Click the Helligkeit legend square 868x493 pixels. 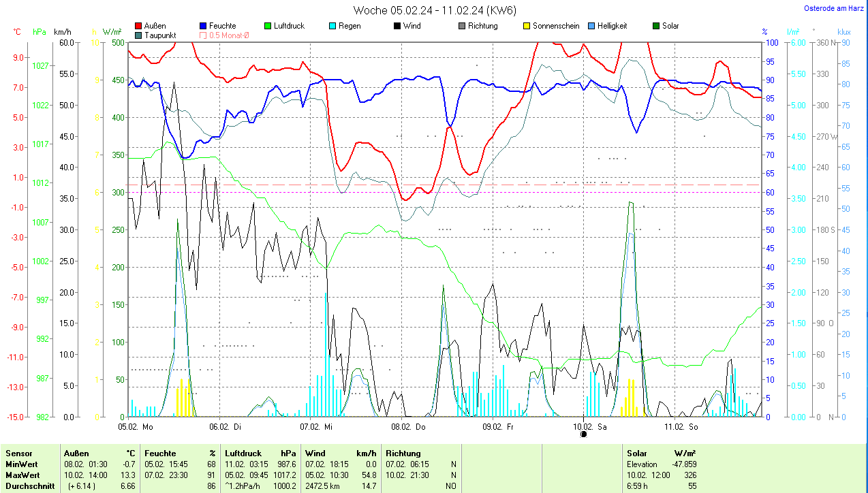pos(591,26)
